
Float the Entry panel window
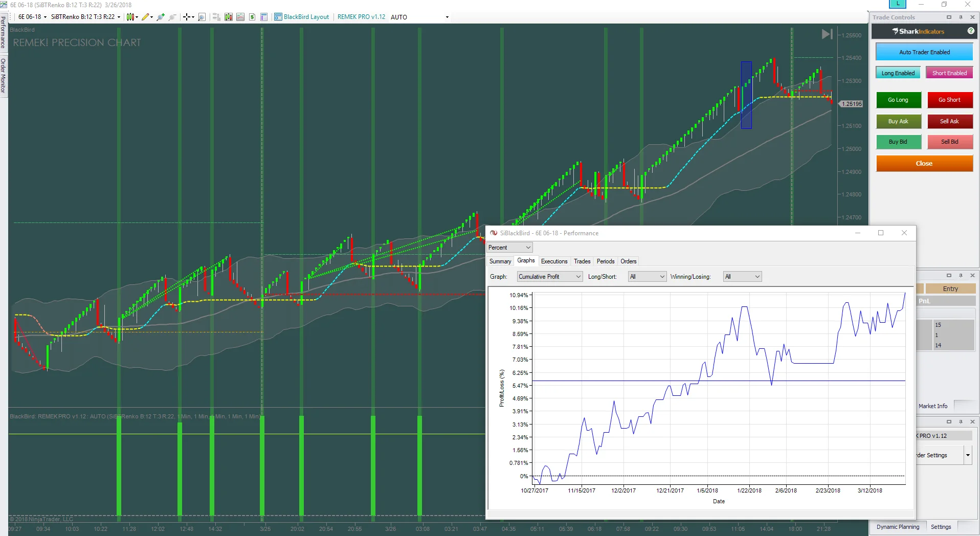(949, 275)
